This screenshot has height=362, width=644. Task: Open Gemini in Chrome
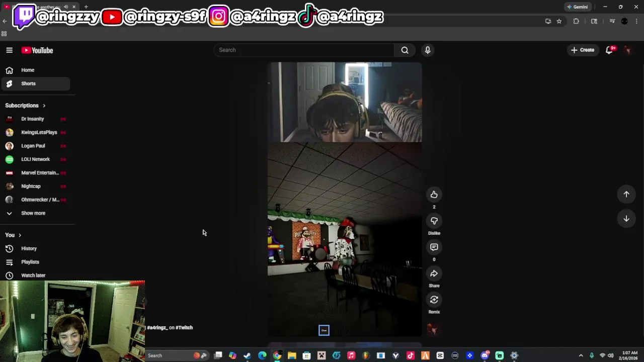[x=577, y=7]
